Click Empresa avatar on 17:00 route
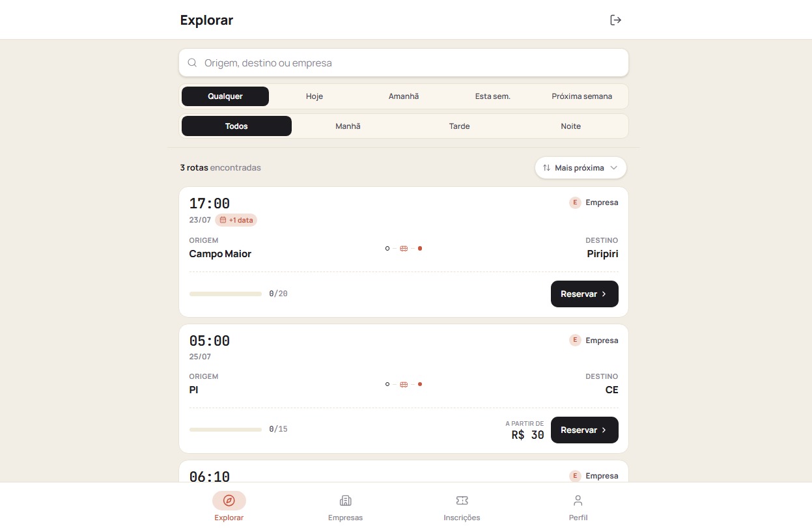Image resolution: width=812 pixels, height=528 pixels. [575, 202]
